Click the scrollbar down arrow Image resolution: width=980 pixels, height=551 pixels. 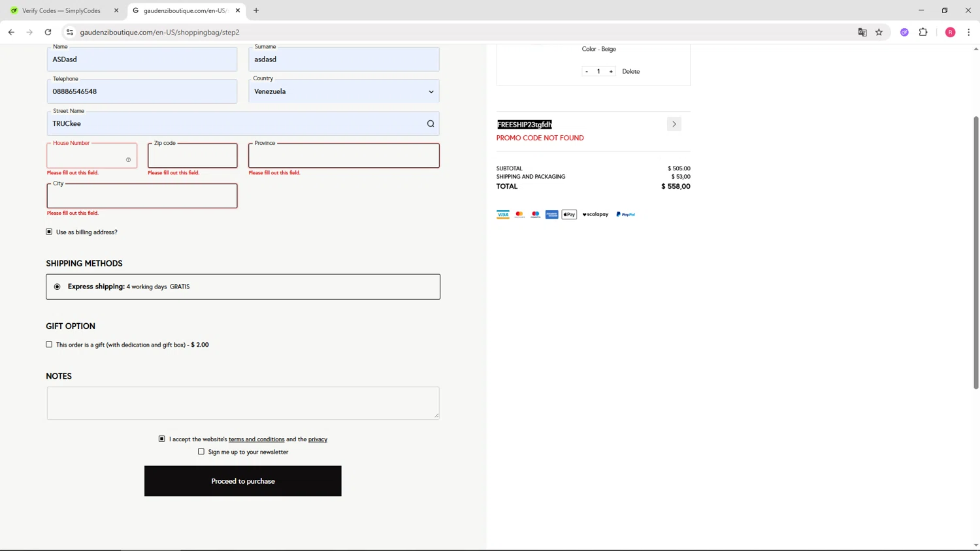pyautogui.click(x=976, y=545)
